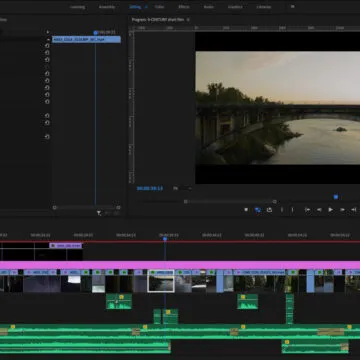Click the Mark In brace button
This screenshot has width=360, height=360.
point(282,210)
